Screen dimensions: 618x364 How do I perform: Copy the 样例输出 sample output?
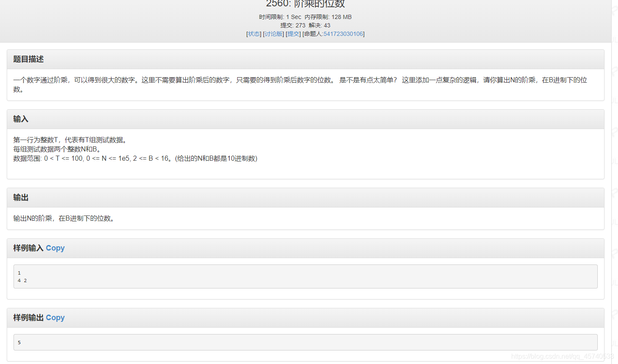coord(55,318)
